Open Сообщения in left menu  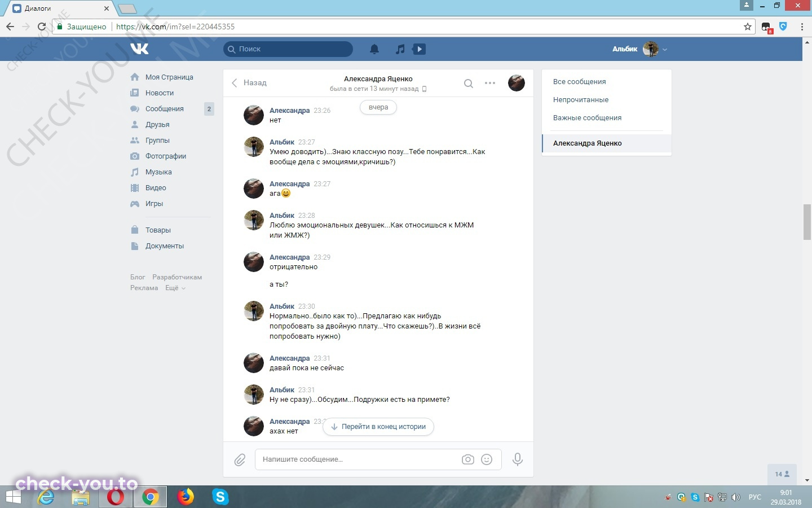[165, 109]
